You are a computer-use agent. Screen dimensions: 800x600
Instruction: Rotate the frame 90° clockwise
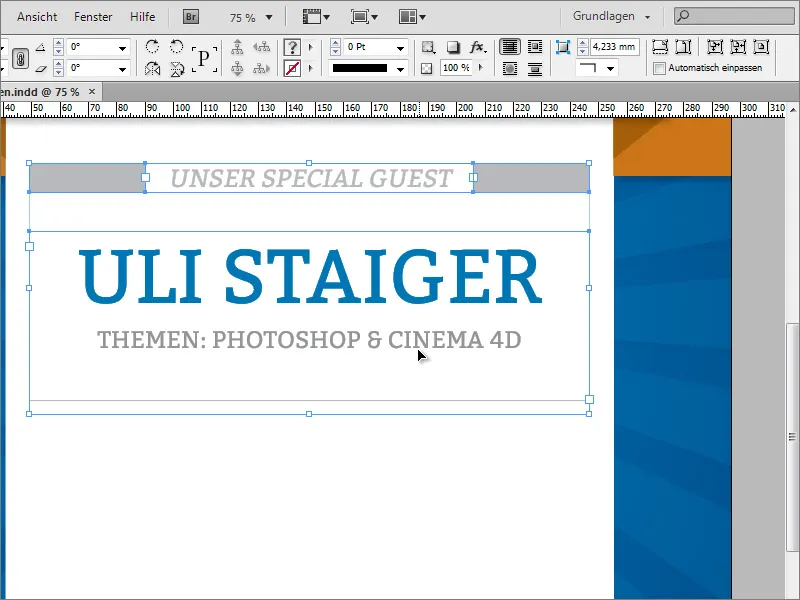(x=152, y=45)
